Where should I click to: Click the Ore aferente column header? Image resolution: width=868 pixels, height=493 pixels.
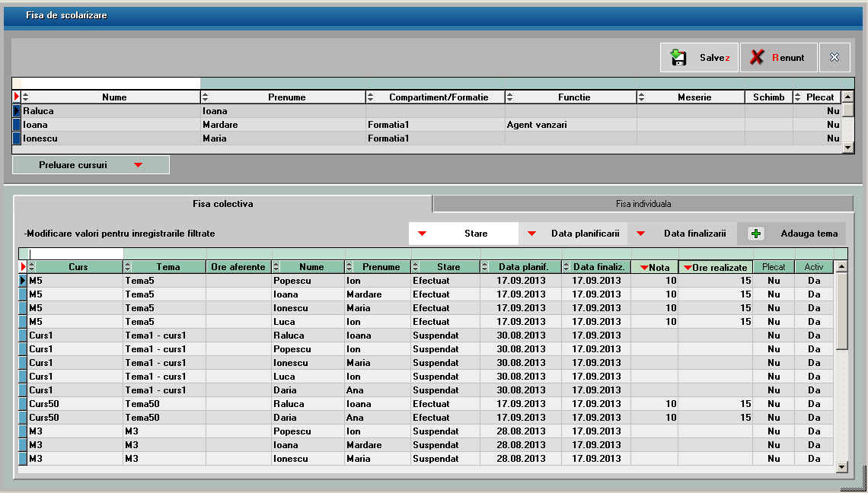tap(238, 267)
